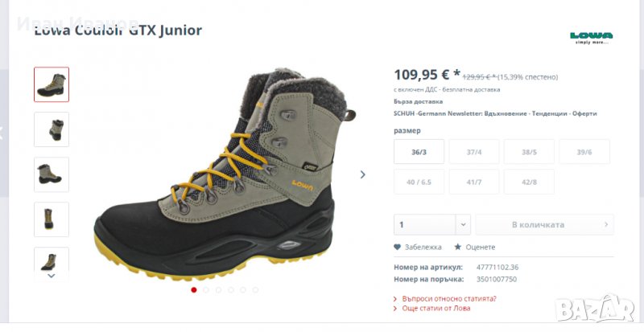
Task: Add to cart with В количката button
Action: pos(544,224)
